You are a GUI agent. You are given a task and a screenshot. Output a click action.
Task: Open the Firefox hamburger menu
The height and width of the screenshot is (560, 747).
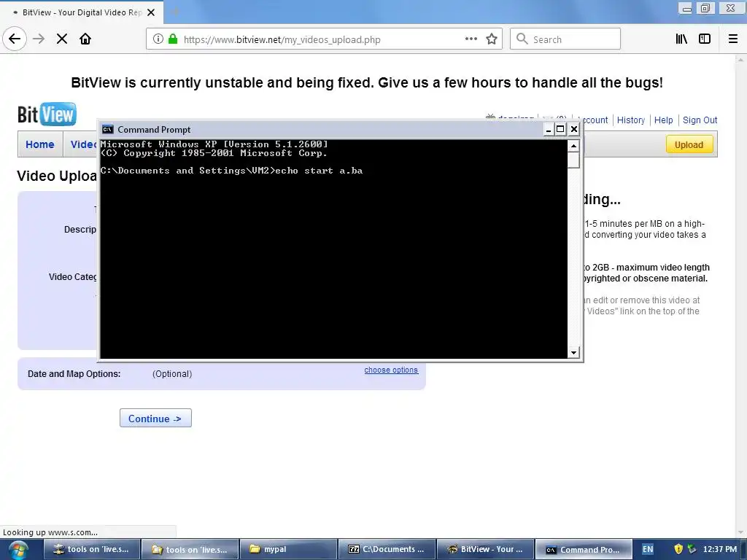click(733, 39)
